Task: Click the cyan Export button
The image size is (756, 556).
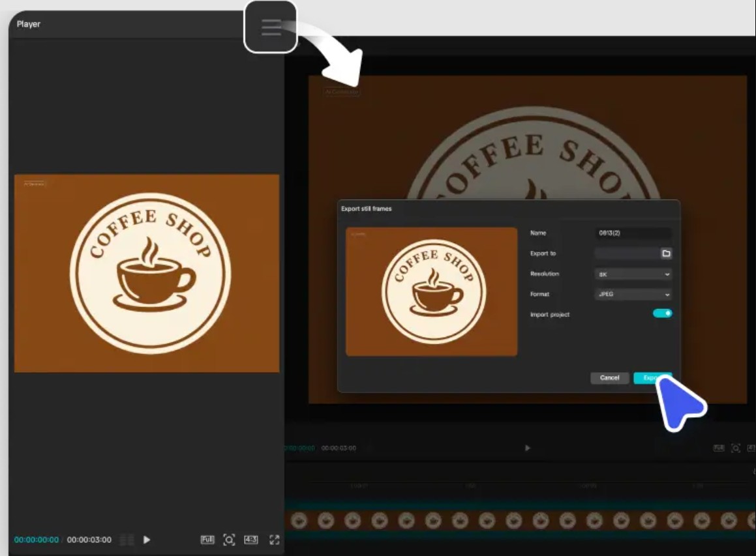Action: [x=652, y=378]
